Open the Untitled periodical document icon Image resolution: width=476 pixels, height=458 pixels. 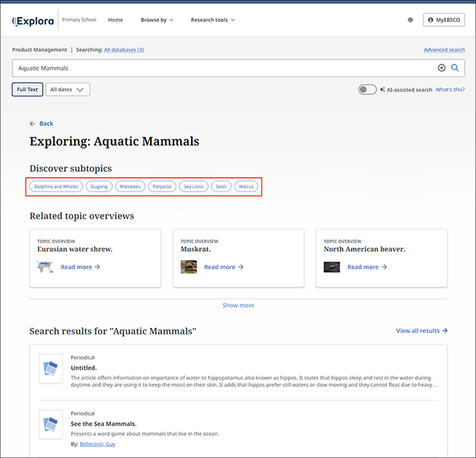(x=51, y=369)
